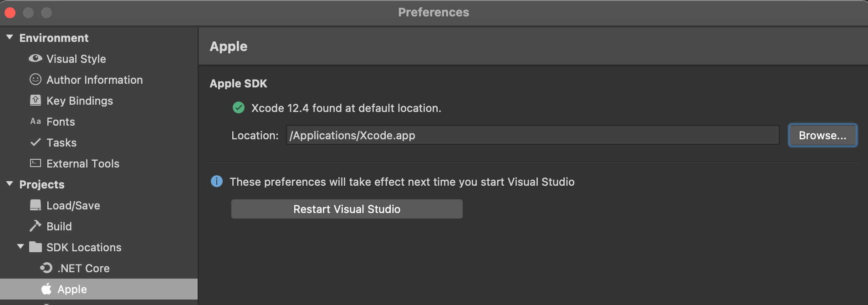The image size is (868, 305).
Task: Click the Build hammer icon
Action: click(35, 226)
